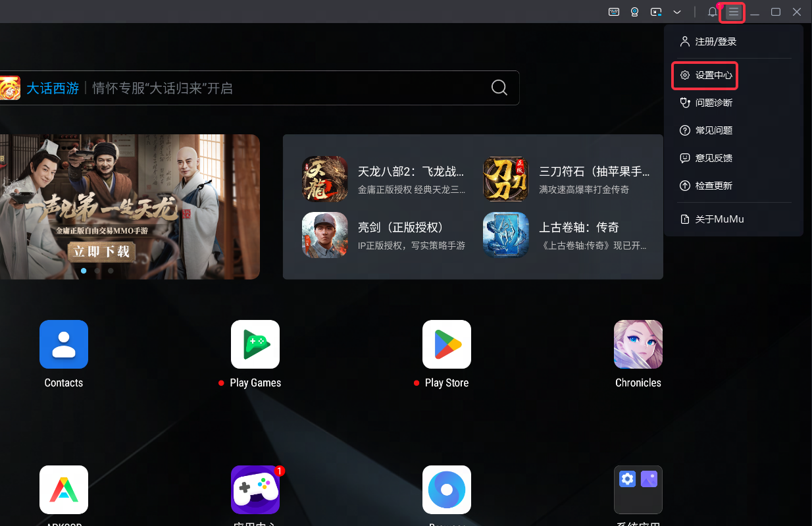Viewport: 812px width, 526px height.
Task: Expand the title bar tools chevron
Action: click(676, 12)
